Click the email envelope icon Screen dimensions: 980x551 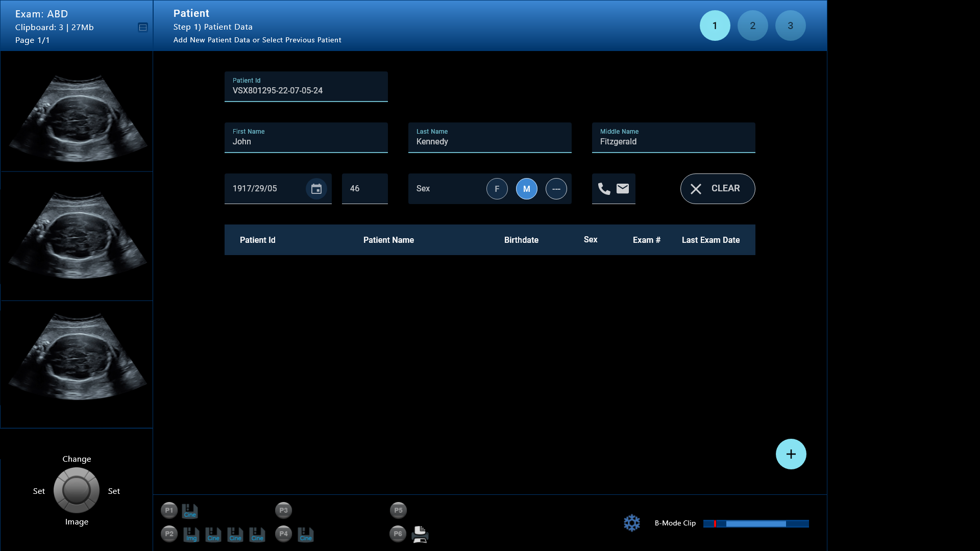pos(623,189)
